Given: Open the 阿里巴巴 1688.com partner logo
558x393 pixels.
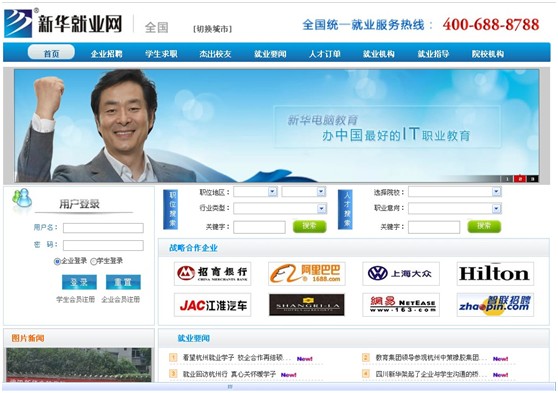Looking at the screenshot, I should pos(307,274).
